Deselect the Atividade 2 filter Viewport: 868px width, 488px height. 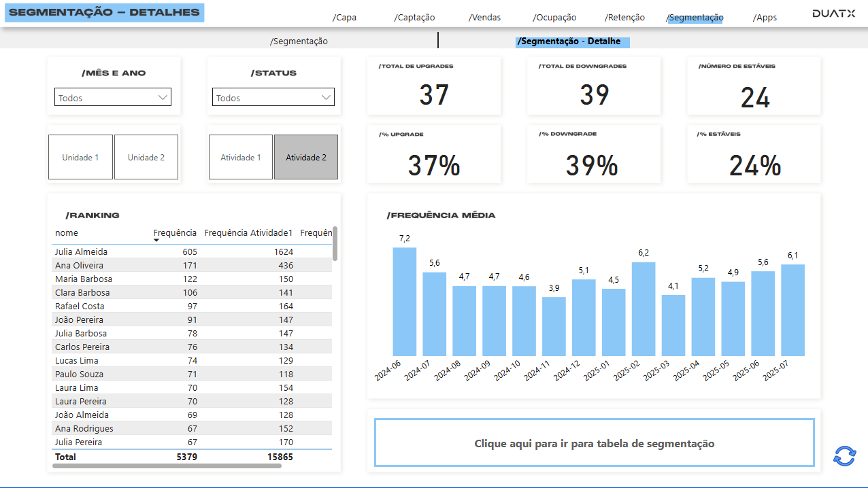coord(305,157)
